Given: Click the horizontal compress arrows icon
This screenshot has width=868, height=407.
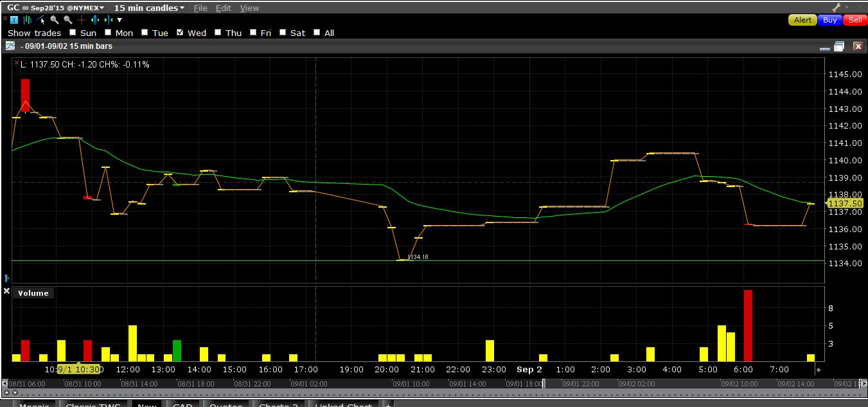Looking at the screenshot, I should 108,20.
